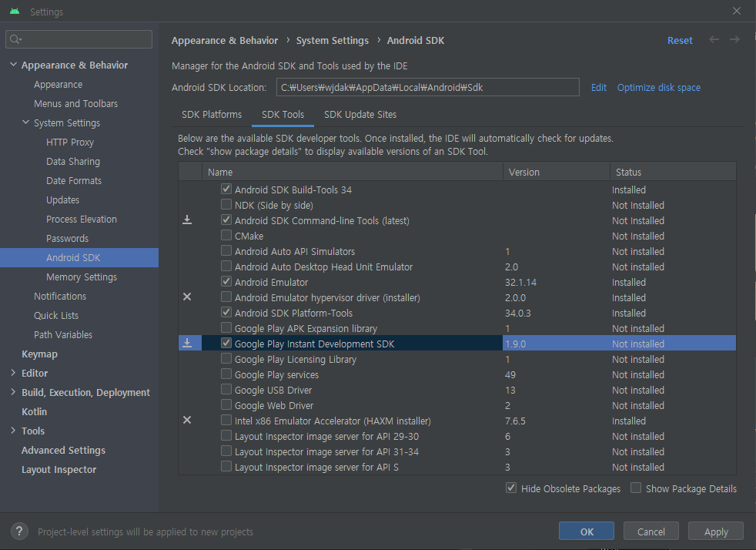Viewport: 756px width, 550px height.
Task: Click System Settings in breadcrumb
Action: click(333, 41)
